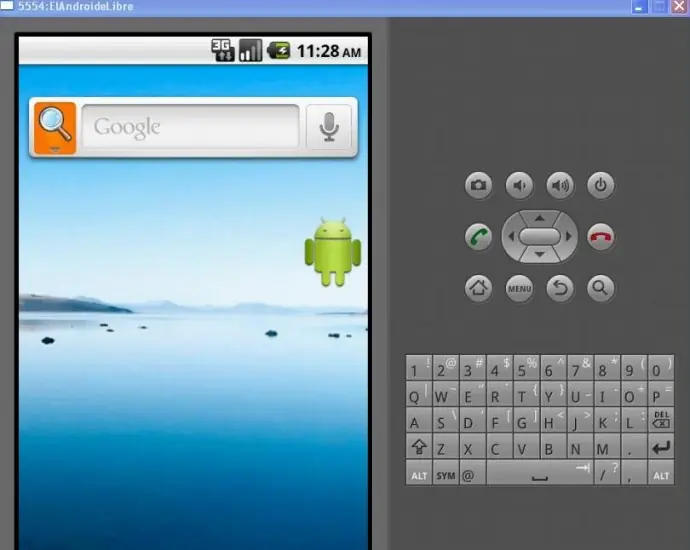Click the SYM key

click(x=445, y=473)
